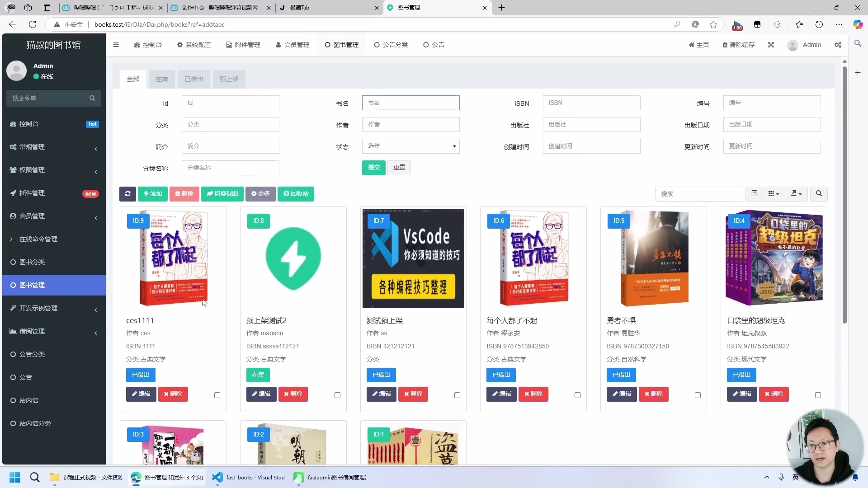Click the Admin avatar in sidebar
The width and height of the screenshot is (868, 488).
pyautogui.click(x=17, y=71)
